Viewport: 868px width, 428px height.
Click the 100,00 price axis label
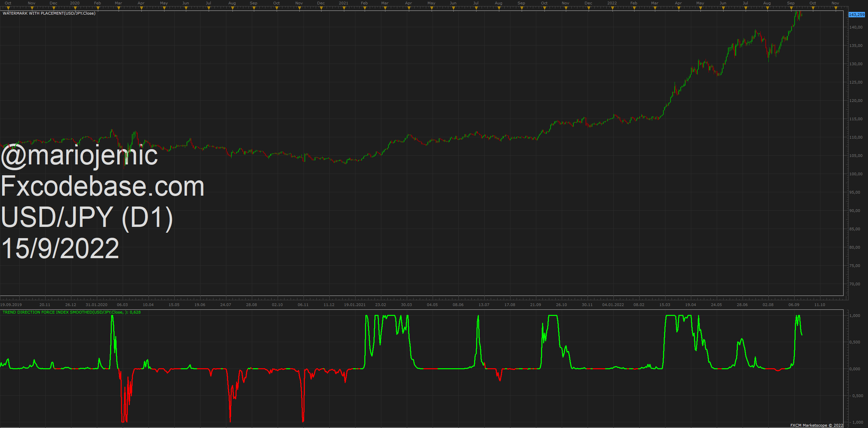click(x=856, y=174)
